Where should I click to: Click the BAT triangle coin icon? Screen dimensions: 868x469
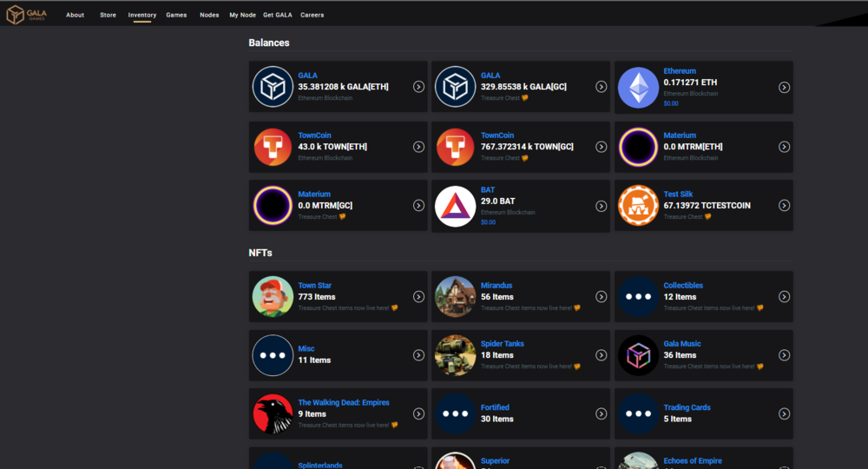[x=455, y=206]
